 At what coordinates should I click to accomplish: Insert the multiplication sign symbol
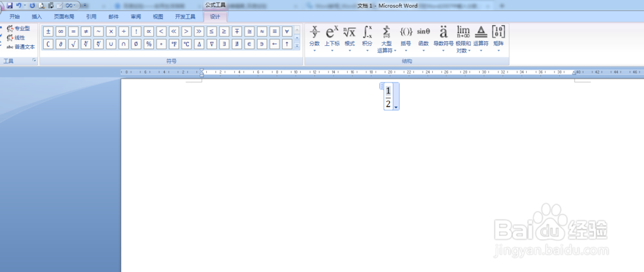(x=111, y=31)
